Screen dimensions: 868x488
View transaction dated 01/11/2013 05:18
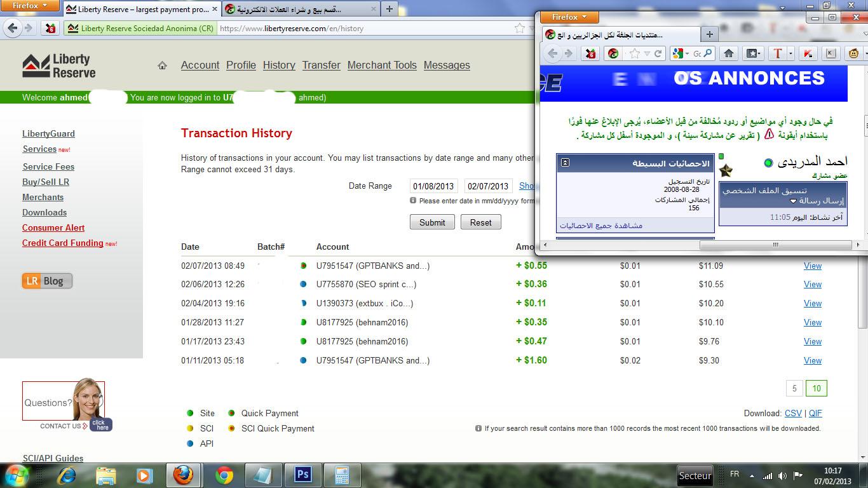pos(813,360)
